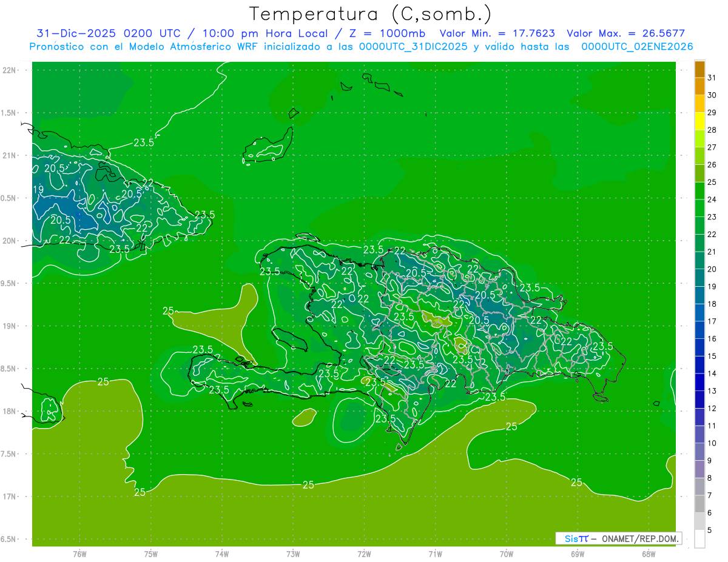Click the gray swatch between 6 and 7
Viewport: 728px width, 562px height.
tap(699, 504)
